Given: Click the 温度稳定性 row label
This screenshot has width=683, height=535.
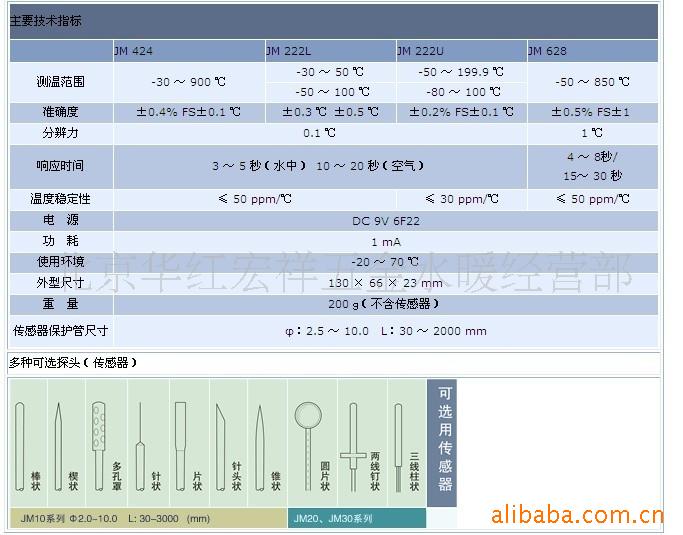Looking at the screenshot, I should [61, 199].
